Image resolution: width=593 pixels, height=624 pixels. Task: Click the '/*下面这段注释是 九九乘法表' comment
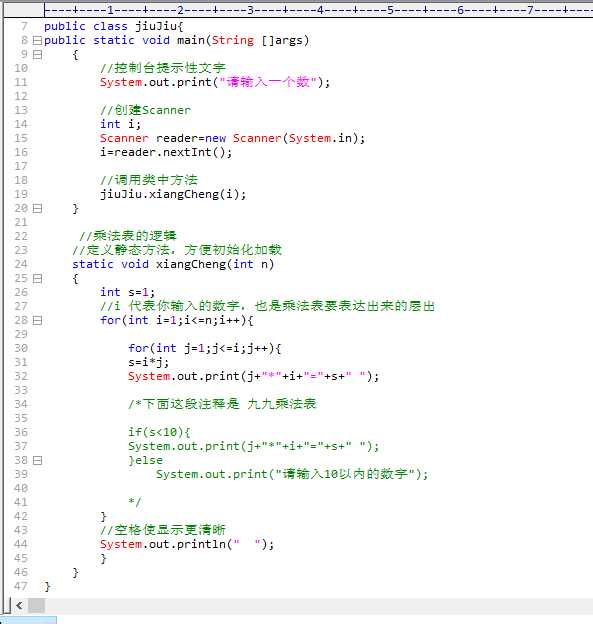coord(222,404)
